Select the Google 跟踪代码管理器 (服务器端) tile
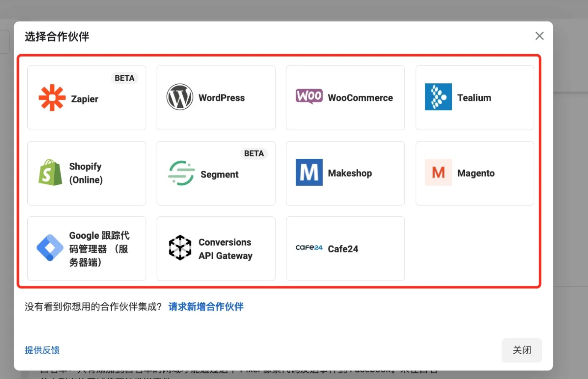 tap(86, 248)
